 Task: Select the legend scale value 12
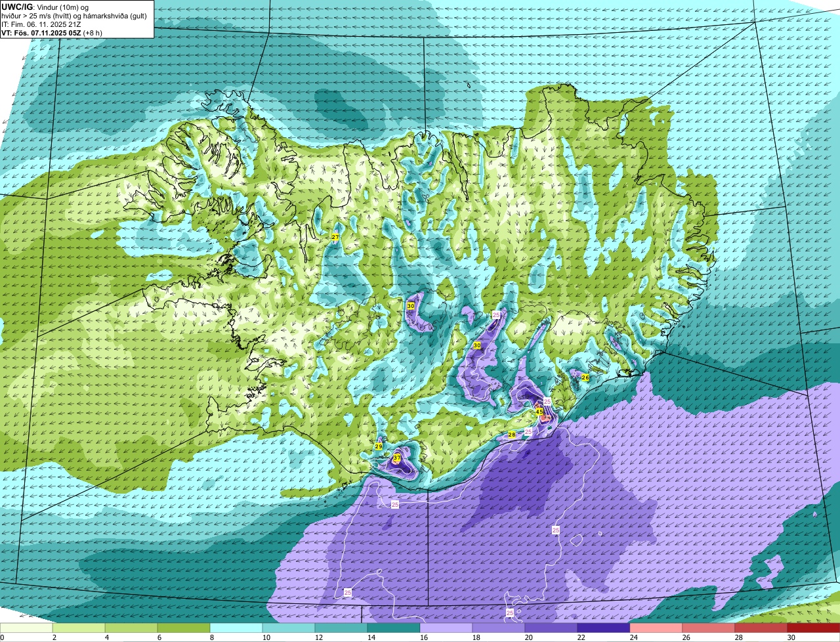tap(318, 637)
